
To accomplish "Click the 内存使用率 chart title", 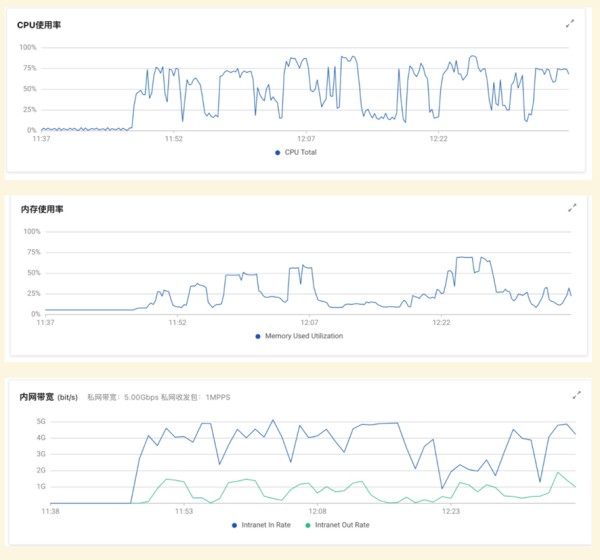I will click(42, 209).
